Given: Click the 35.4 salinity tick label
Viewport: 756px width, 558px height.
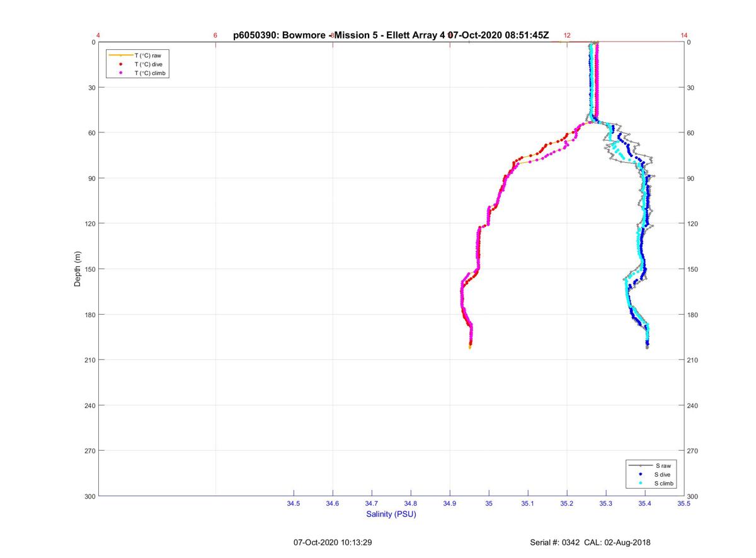Looking at the screenshot, I should point(645,504).
